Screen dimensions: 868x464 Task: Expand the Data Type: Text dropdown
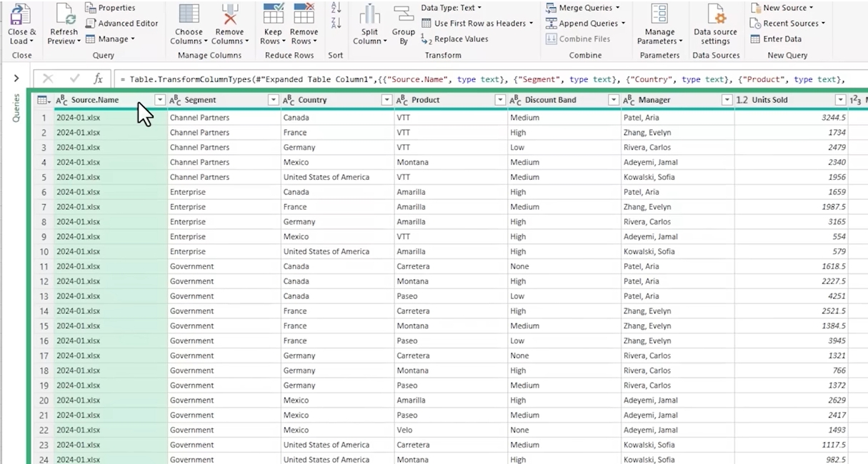pyautogui.click(x=451, y=8)
